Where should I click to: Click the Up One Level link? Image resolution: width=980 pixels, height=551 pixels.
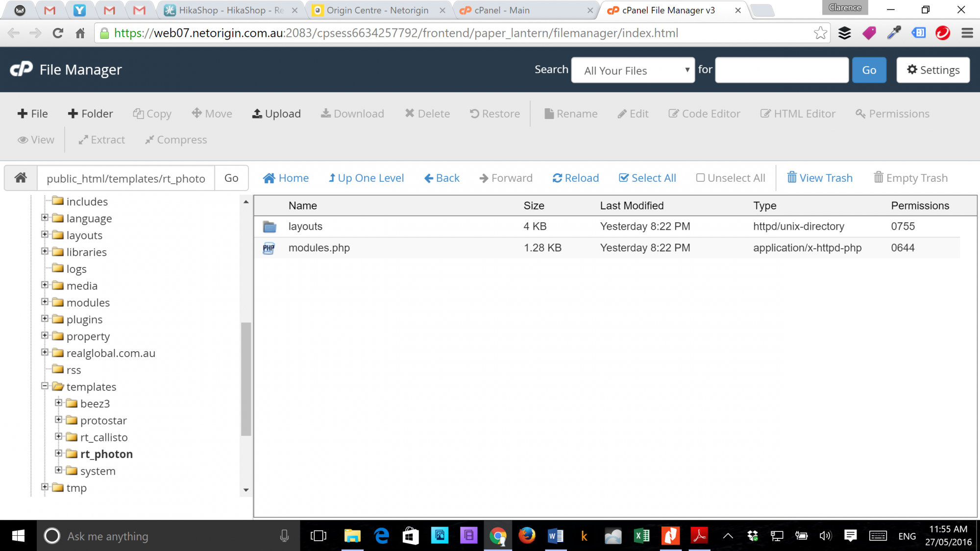coord(366,178)
